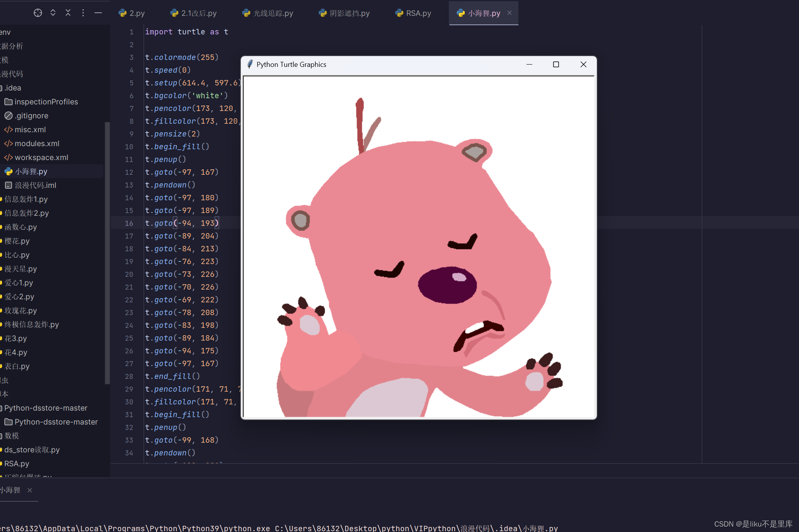Screen dimensions: 799x532
Task: Open the inspectionProfiles folder
Action: (x=41, y=102)
